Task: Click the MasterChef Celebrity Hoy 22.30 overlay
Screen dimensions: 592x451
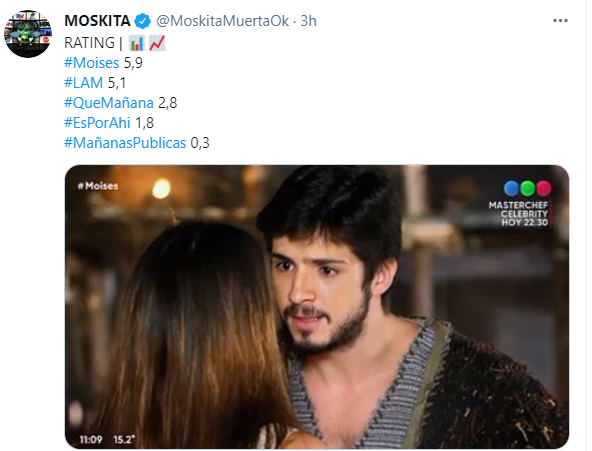Action: point(519,214)
